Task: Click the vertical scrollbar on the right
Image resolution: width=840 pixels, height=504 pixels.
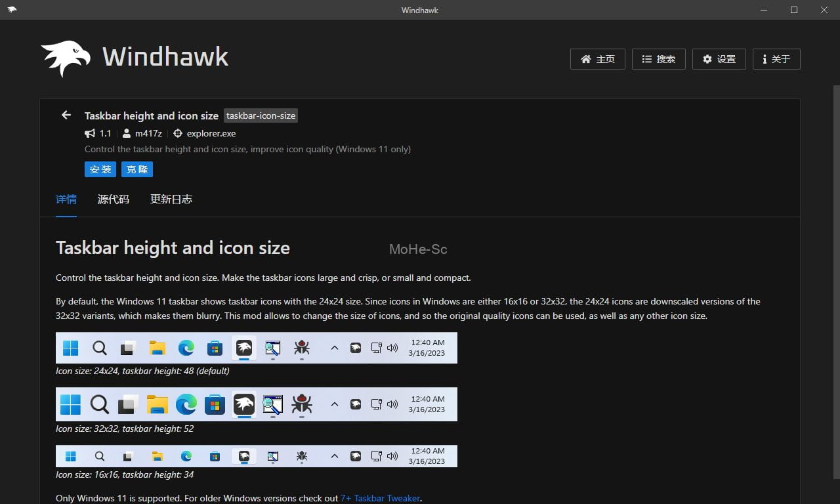Action: click(x=836, y=262)
